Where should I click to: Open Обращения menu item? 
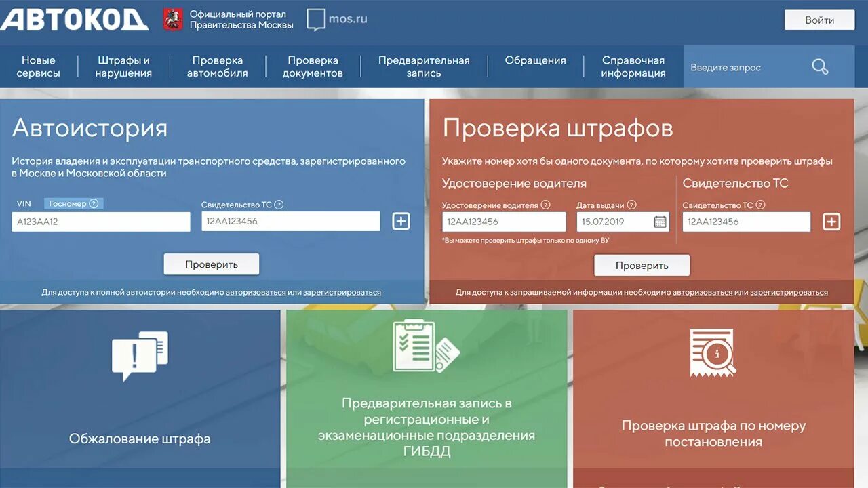pyautogui.click(x=535, y=60)
